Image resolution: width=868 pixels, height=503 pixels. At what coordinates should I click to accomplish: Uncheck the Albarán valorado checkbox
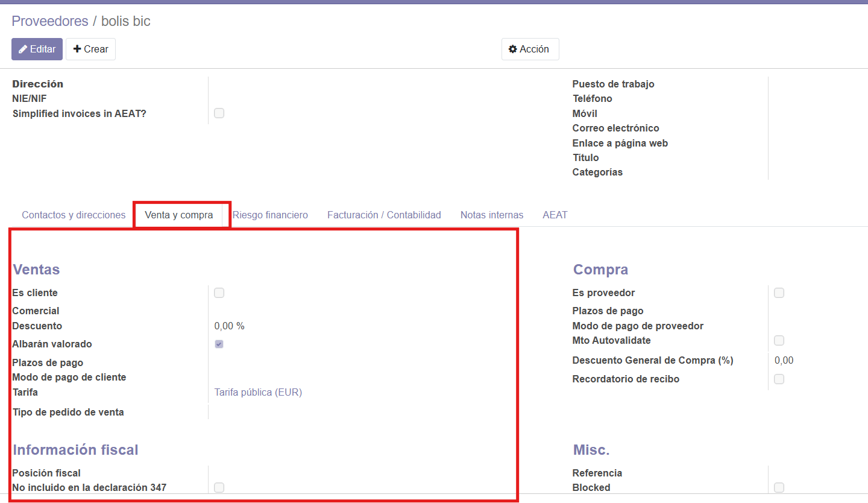(x=219, y=344)
